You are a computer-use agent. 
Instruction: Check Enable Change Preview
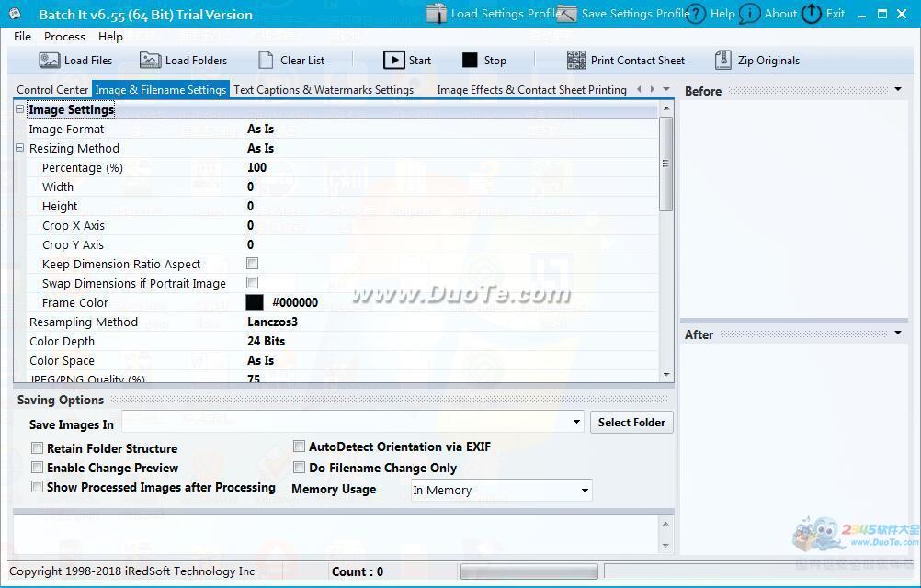click(37, 468)
